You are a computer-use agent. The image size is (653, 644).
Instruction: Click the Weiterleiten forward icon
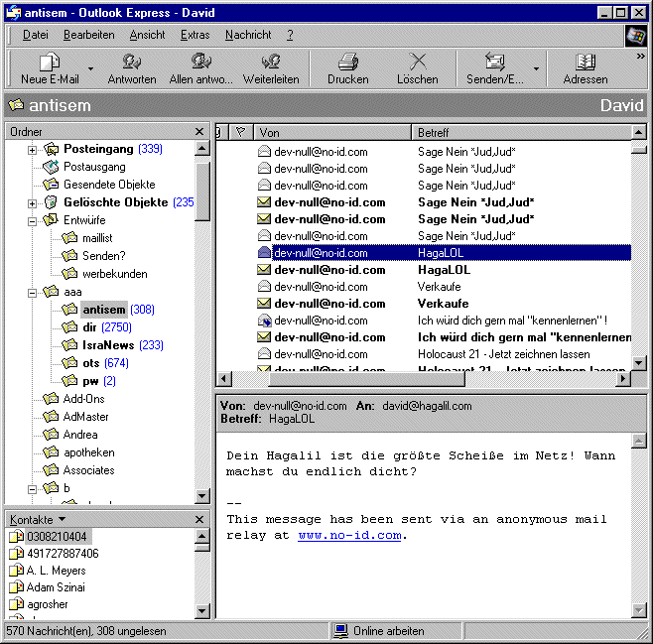point(271,63)
